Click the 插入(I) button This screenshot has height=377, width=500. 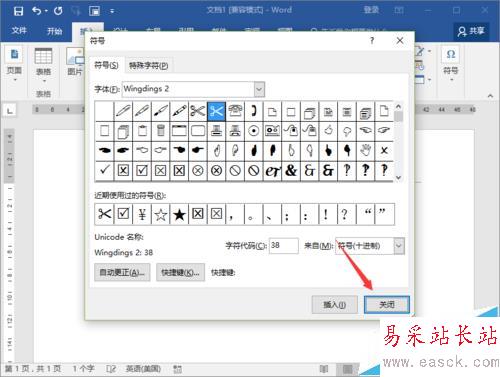pyautogui.click(x=335, y=305)
